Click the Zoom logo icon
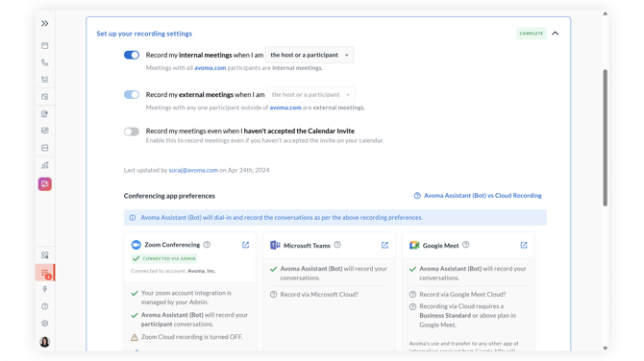Image resolution: width=644 pixels, height=361 pixels. (136, 245)
